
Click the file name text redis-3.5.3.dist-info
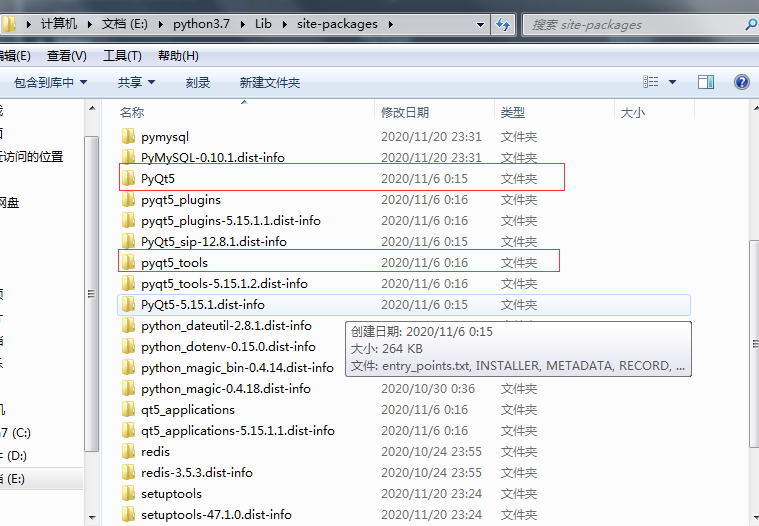[197, 472]
